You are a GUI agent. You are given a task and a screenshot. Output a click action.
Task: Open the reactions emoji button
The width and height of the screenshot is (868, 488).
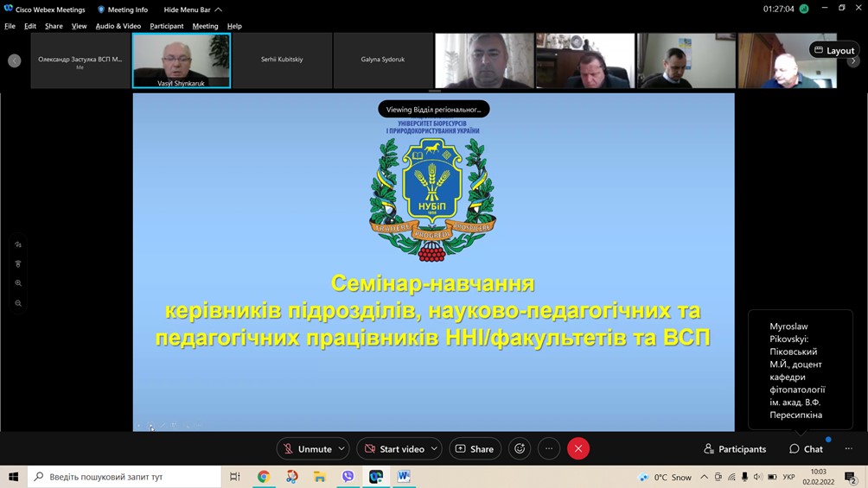520,449
